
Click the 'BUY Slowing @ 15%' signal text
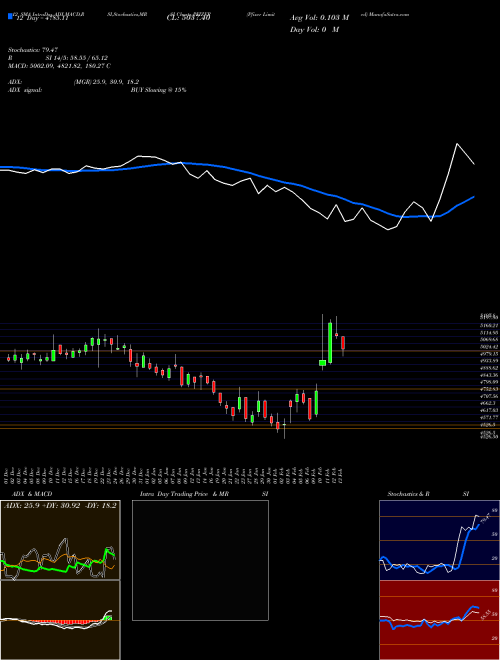tap(158, 90)
